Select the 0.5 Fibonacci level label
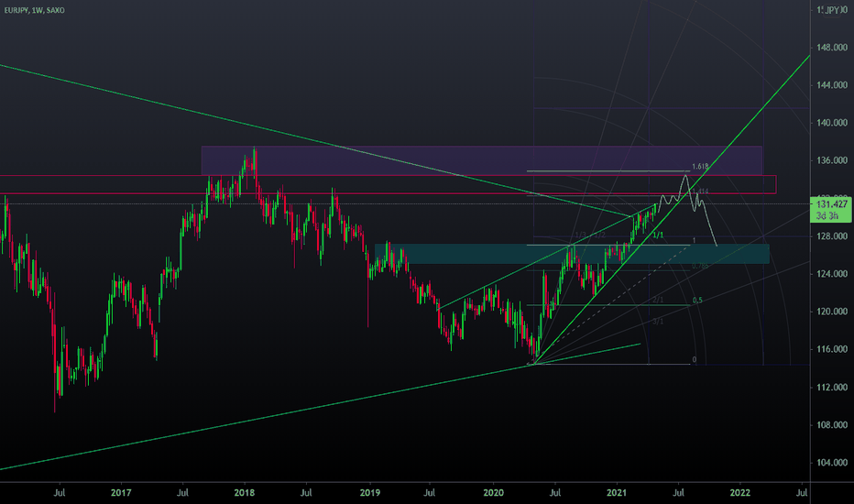The image size is (854, 504). (x=697, y=301)
